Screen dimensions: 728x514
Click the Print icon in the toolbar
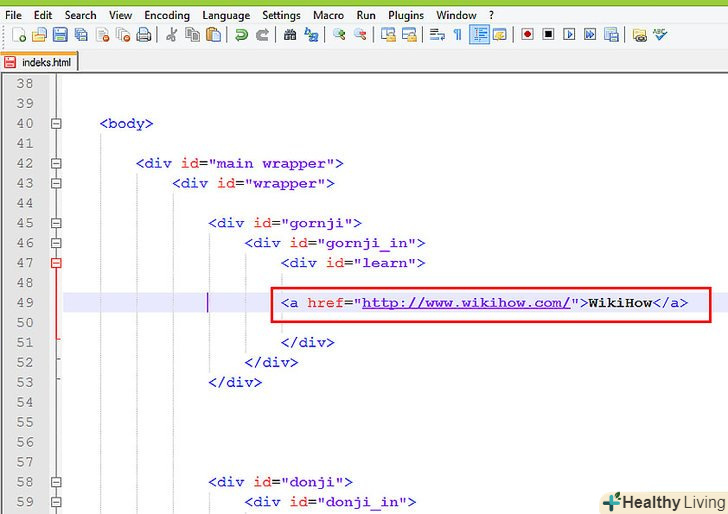pyautogui.click(x=144, y=35)
